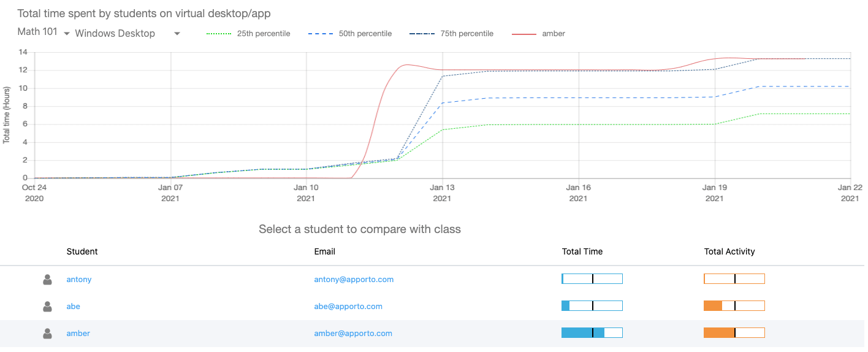
Task: Select student abe to compare
Action: click(73, 307)
